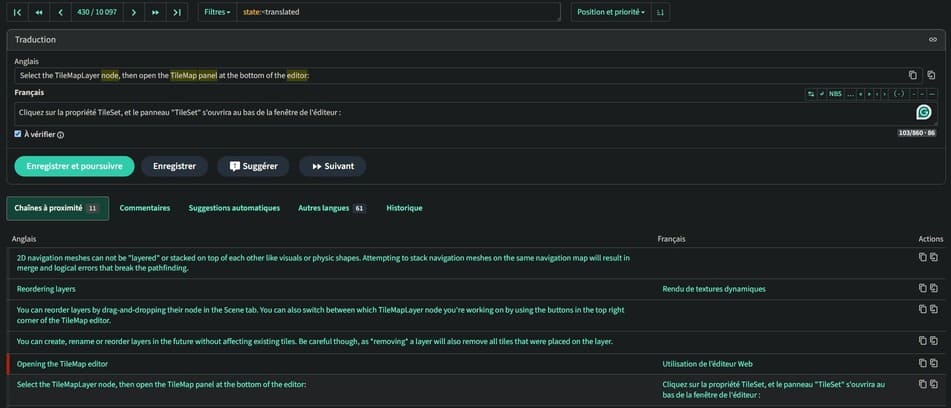
Task: Open the Commentaires tab
Action: [x=145, y=208]
